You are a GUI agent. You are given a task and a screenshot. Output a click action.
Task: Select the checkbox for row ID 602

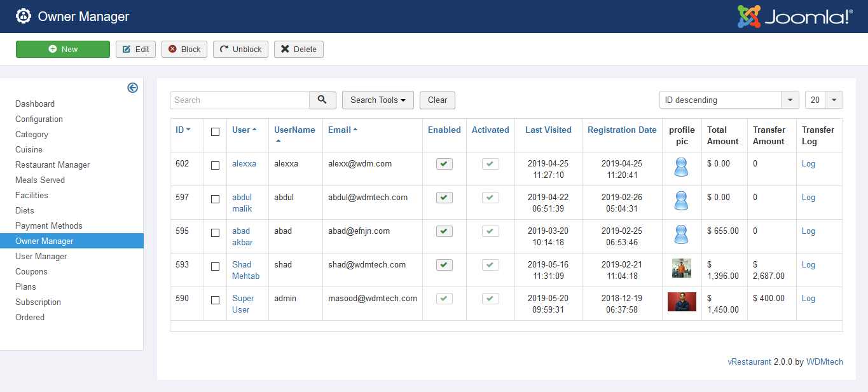(215, 165)
